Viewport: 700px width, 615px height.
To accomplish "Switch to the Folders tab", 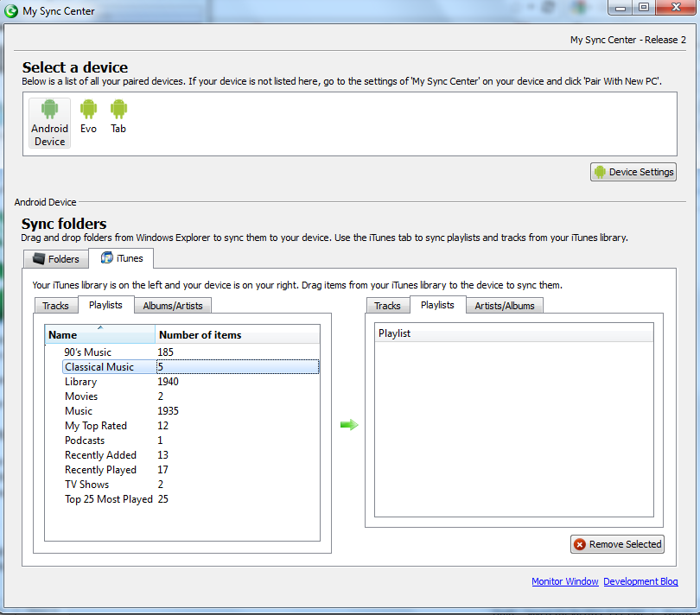I will [x=60, y=257].
